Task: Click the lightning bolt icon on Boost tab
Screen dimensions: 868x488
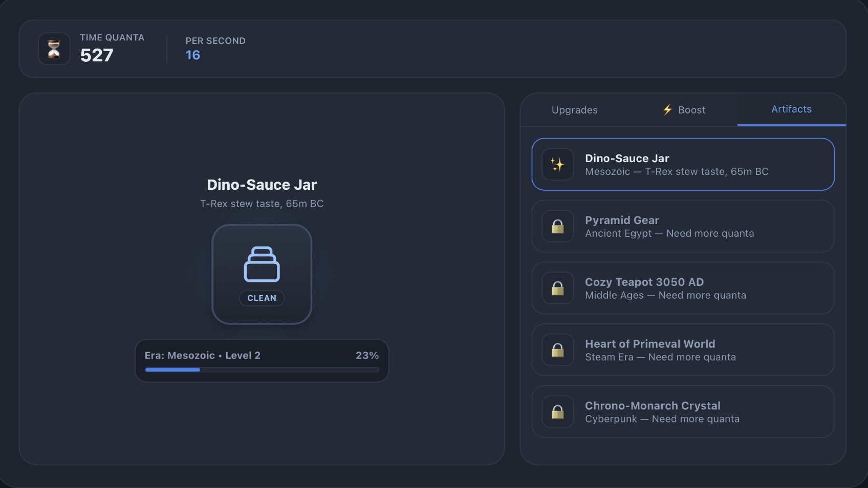Action: [667, 110]
